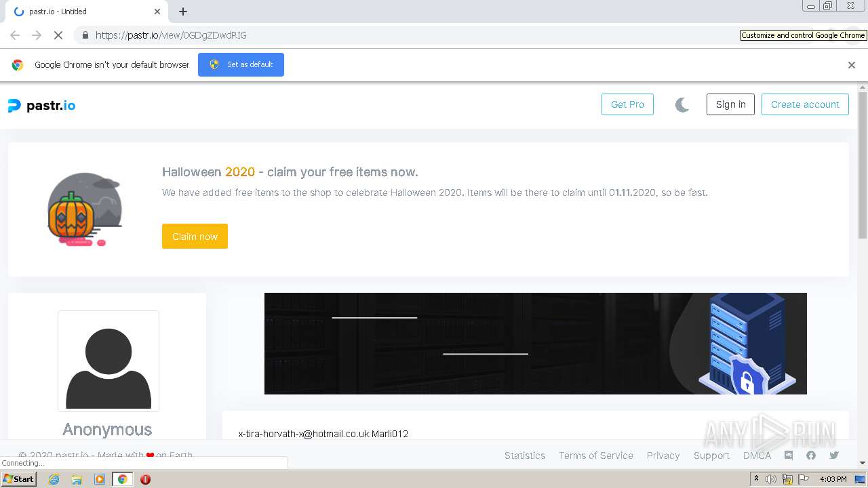Click scrollbar down arrow

(863, 463)
